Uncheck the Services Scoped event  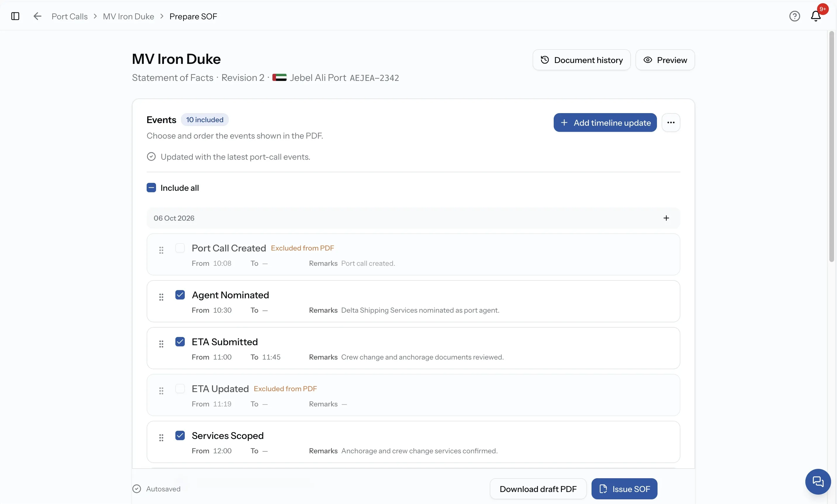(x=180, y=435)
